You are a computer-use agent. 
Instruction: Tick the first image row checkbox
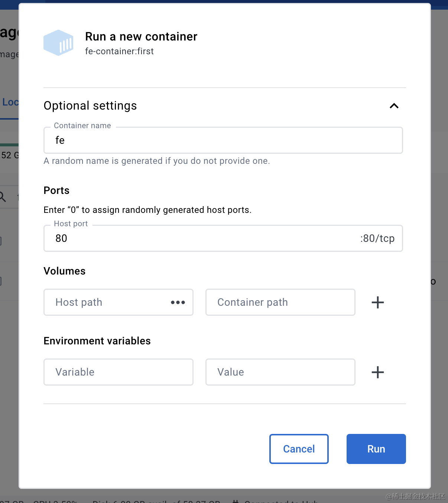(x=1, y=241)
